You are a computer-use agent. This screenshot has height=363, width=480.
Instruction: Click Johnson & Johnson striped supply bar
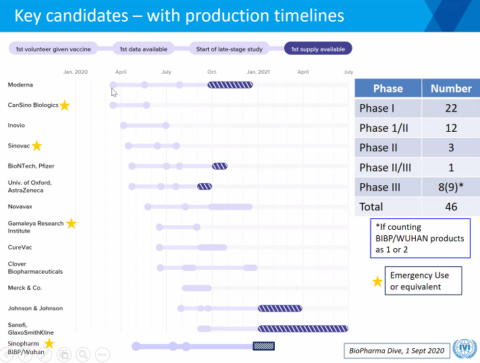coord(280,308)
